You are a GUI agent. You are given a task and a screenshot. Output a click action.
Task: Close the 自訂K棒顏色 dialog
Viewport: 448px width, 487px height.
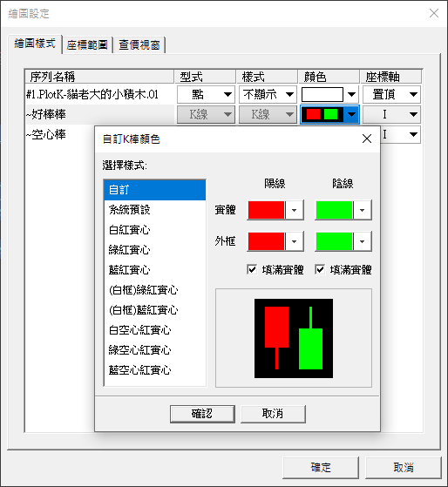pos(367,139)
